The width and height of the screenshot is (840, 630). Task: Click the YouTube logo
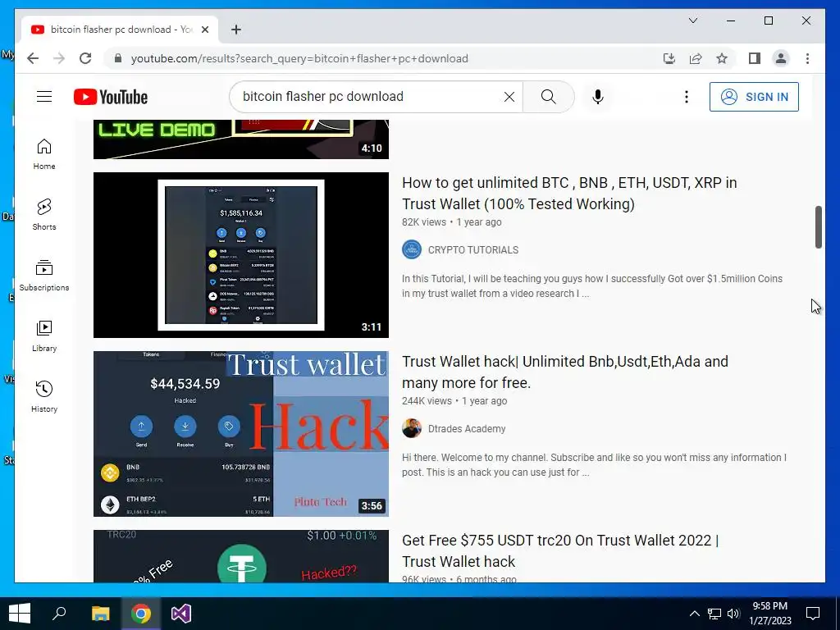[111, 97]
